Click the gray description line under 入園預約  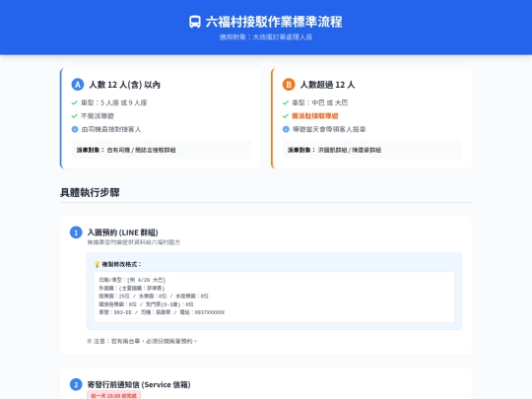(134, 242)
